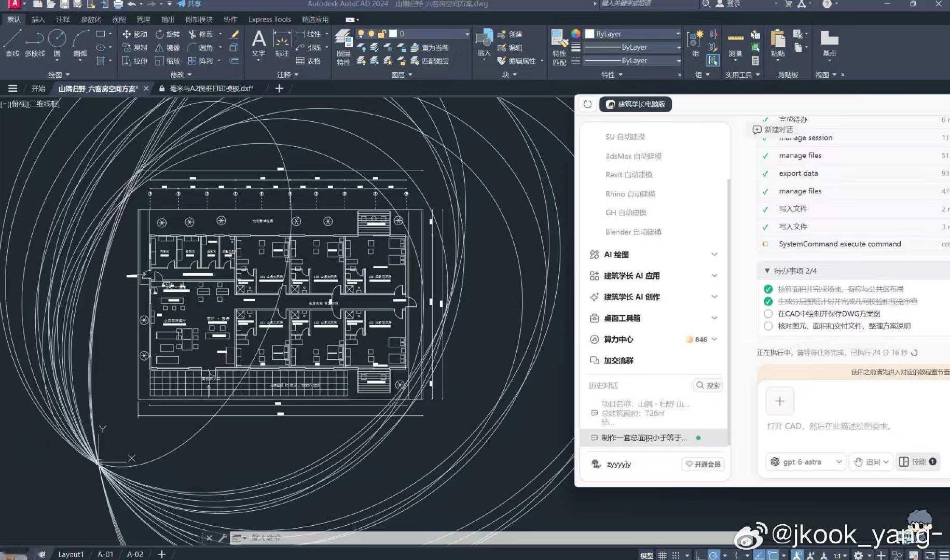Select '在CAD中绘制并保存DWG方案图' radio item

pos(768,314)
